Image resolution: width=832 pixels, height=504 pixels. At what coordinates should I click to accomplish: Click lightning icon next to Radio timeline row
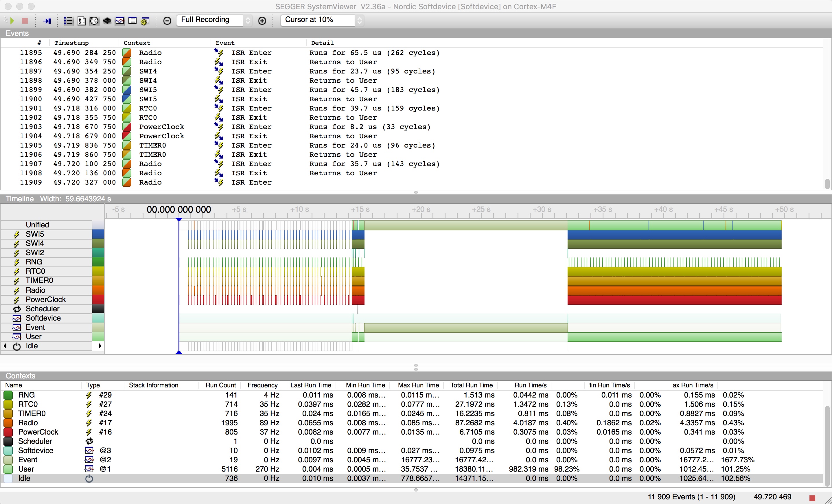[16, 290]
